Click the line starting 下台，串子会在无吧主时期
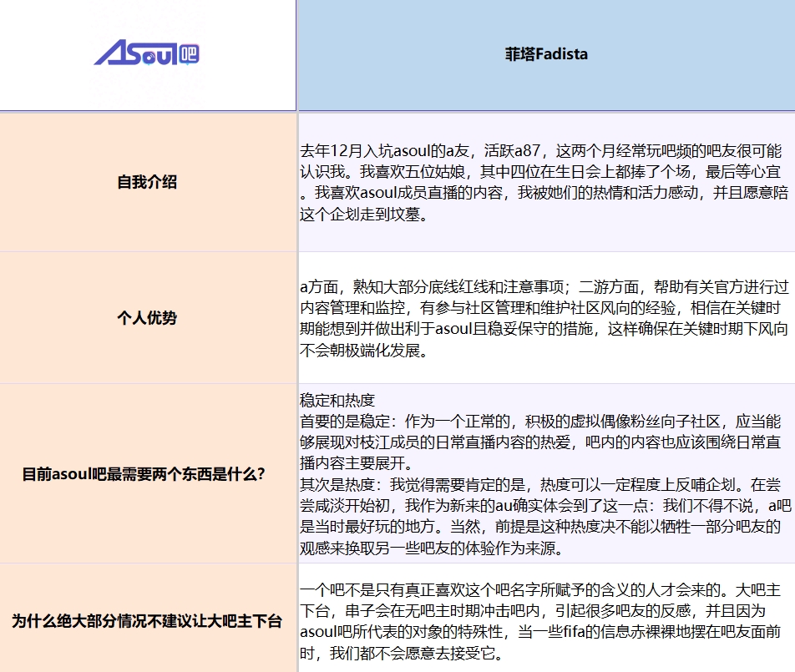Screen dimensions: 795x672 [533, 611]
